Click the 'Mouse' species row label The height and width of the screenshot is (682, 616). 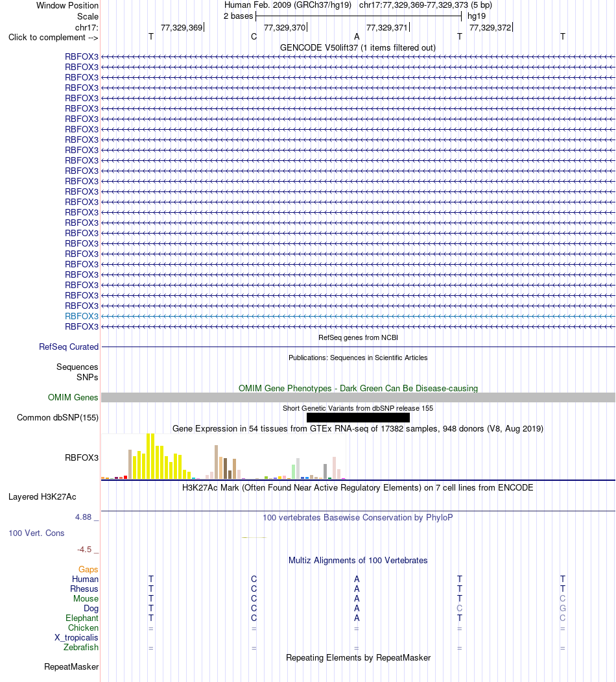click(x=86, y=598)
